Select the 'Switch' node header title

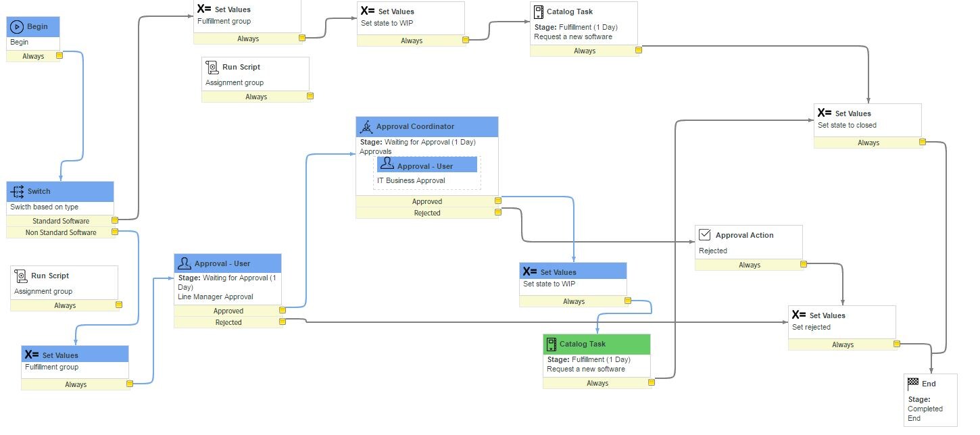point(39,191)
